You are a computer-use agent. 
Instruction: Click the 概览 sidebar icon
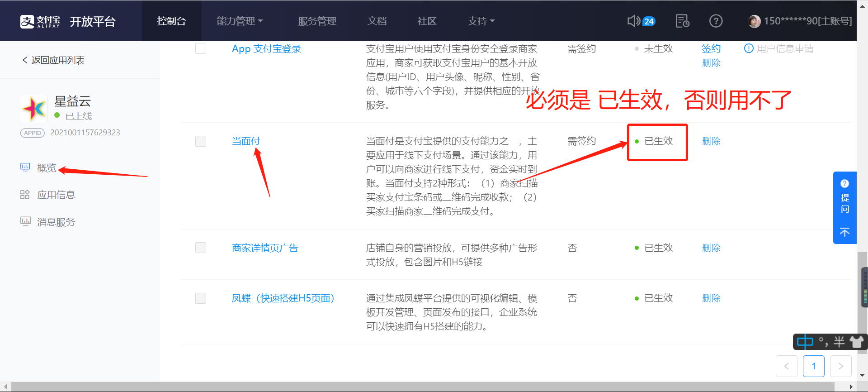click(25, 167)
